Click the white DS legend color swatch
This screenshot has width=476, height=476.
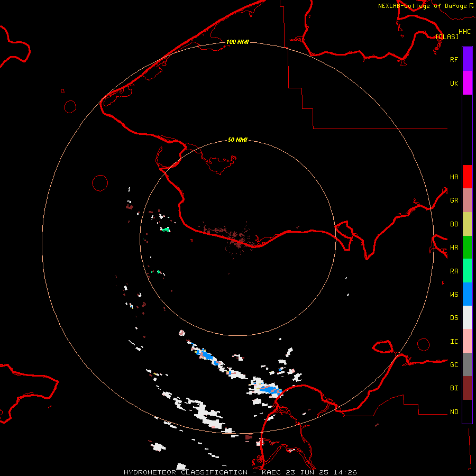pos(467,317)
